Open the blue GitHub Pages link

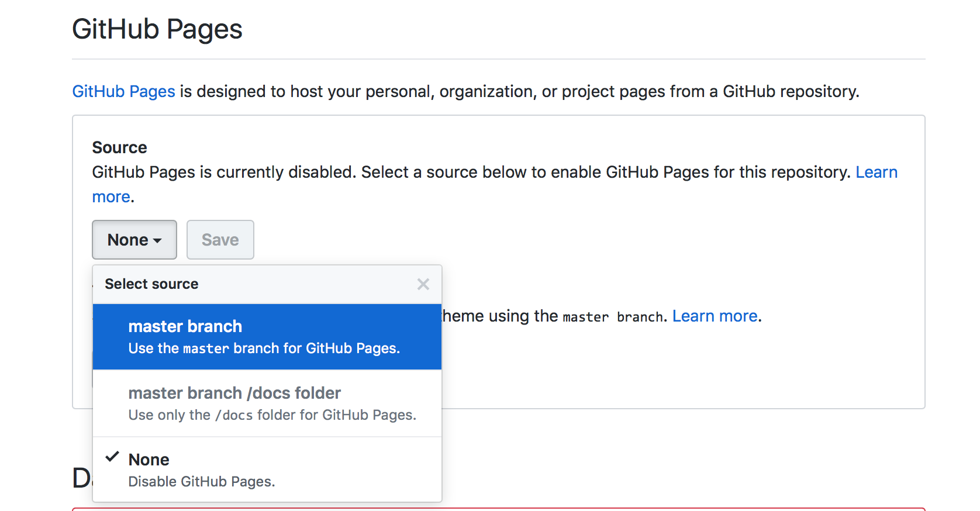click(x=123, y=91)
